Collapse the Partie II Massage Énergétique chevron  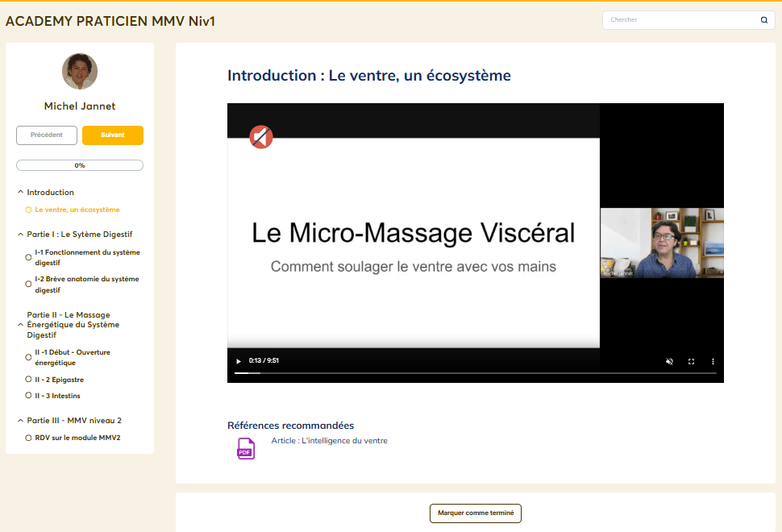coord(20,325)
